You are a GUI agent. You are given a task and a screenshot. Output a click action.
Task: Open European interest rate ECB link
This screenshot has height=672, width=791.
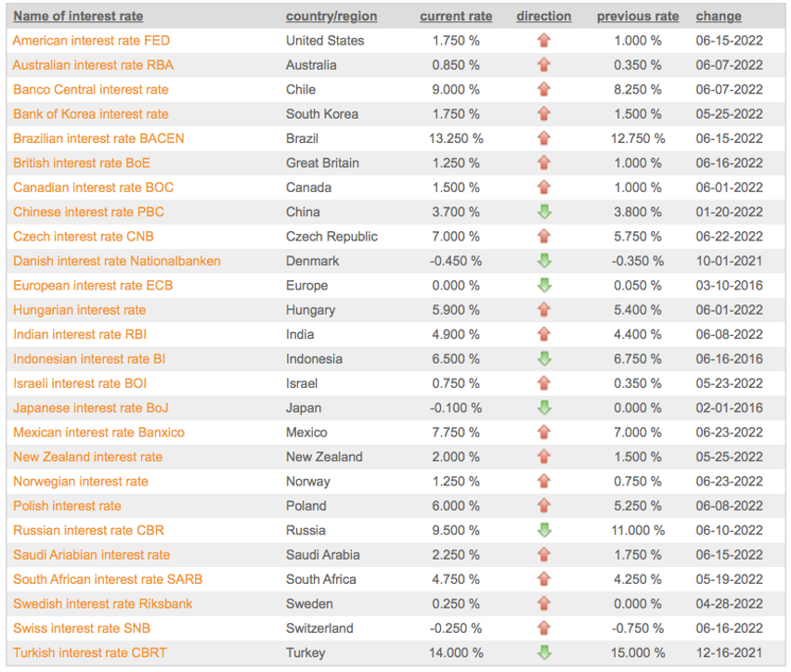[93, 286]
